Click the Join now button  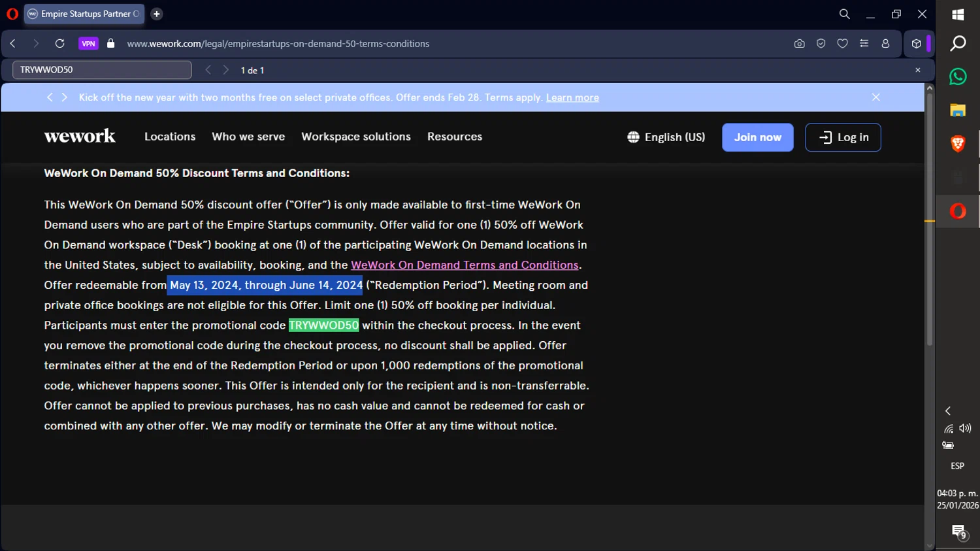[758, 137]
